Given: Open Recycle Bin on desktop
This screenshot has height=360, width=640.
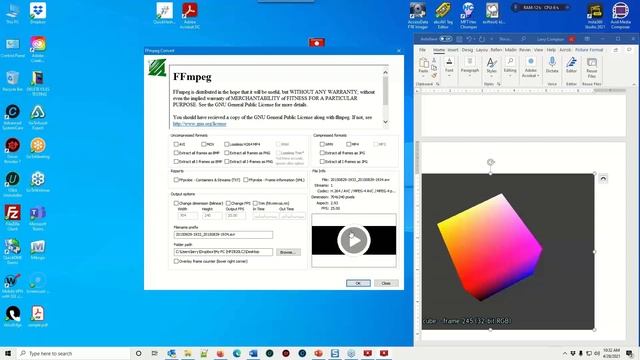Looking at the screenshot, I should (12, 81).
